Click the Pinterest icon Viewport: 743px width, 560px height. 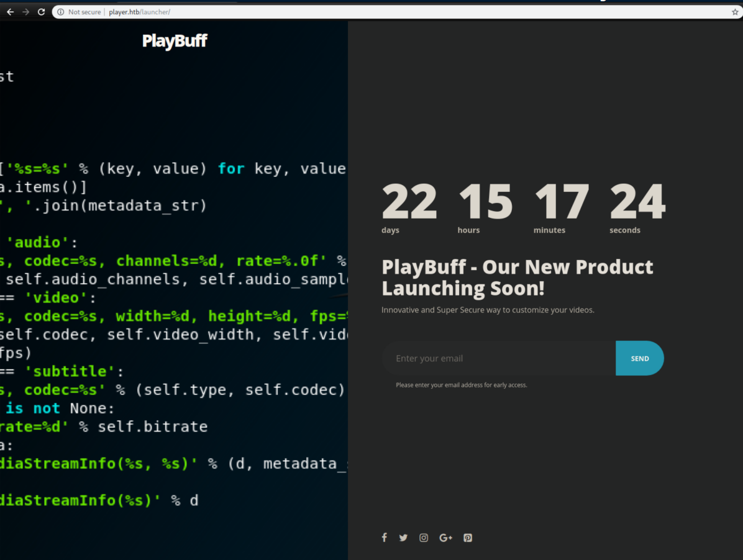[x=468, y=538]
